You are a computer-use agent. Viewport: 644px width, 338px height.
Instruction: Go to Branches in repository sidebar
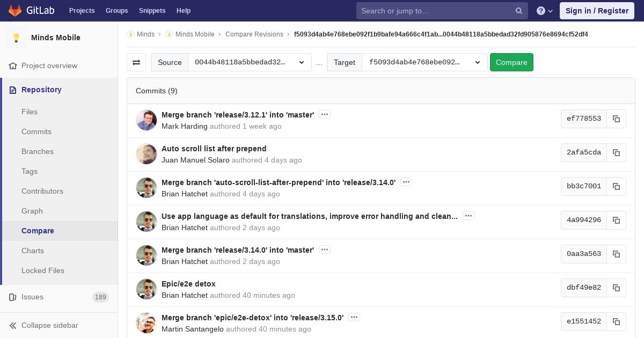click(x=38, y=151)
